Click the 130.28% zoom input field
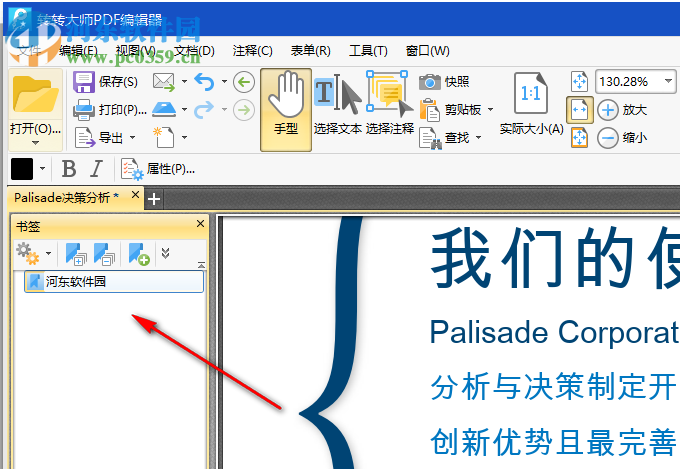 click(x=628, y=82)
